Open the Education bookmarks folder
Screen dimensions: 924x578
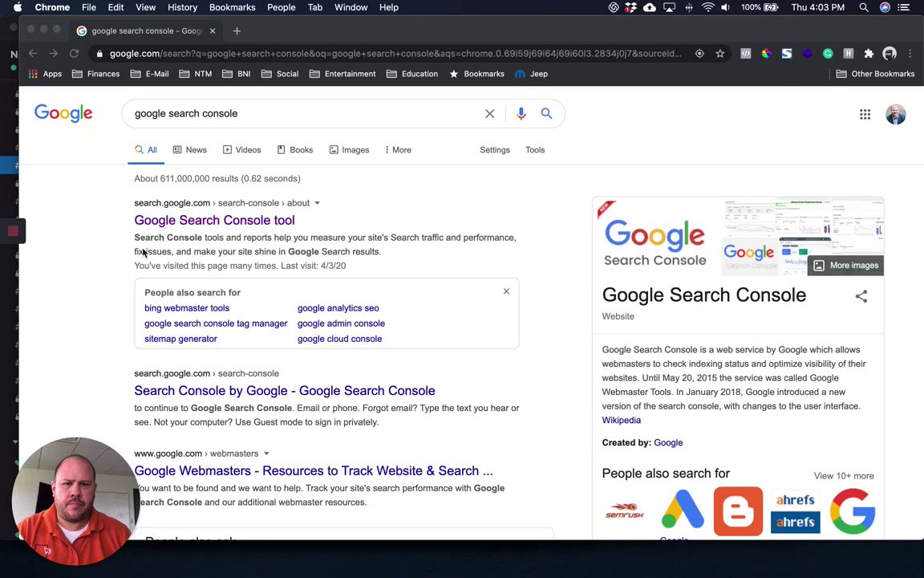click(412, 74)
